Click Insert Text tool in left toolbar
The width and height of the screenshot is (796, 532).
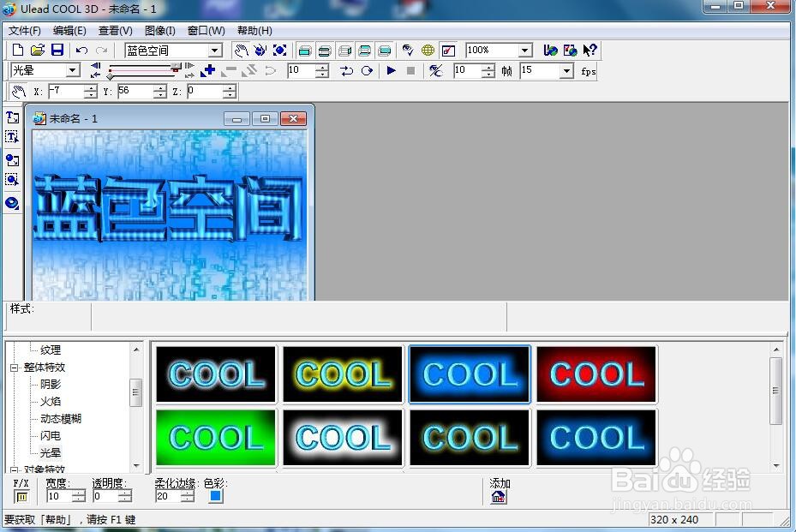[12, 117]
